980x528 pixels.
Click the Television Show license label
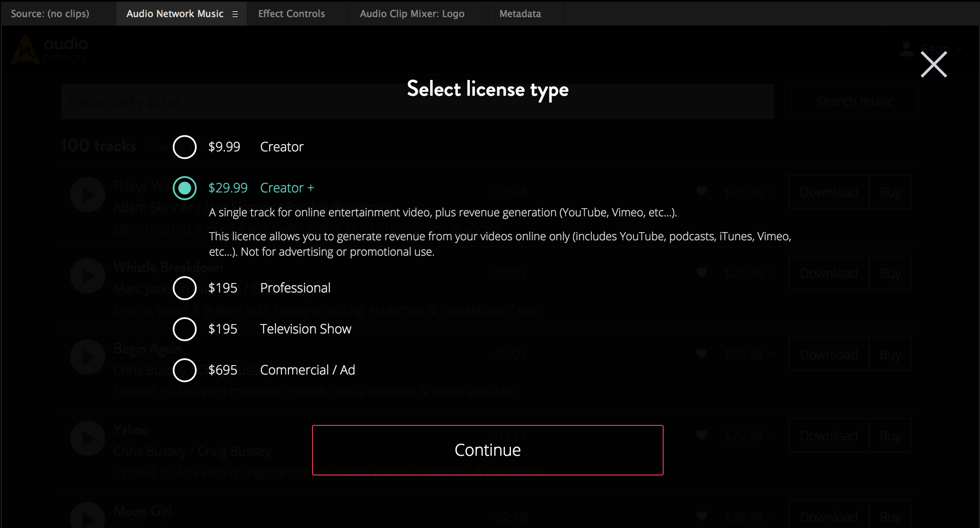click(x=305, y=329)
